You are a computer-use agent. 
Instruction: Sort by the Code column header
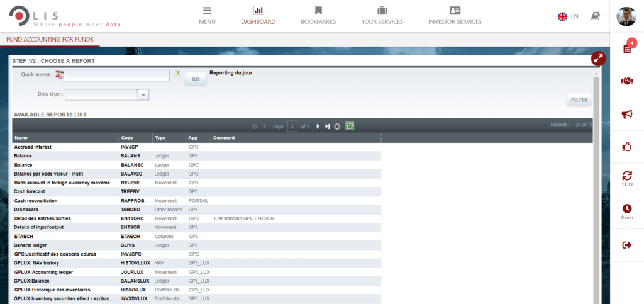tap(136, 138)
